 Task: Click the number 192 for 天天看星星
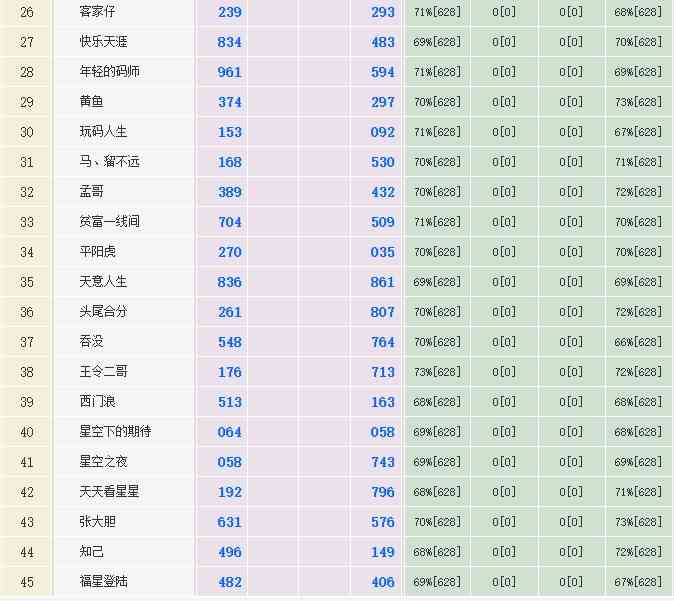point(229,492)
